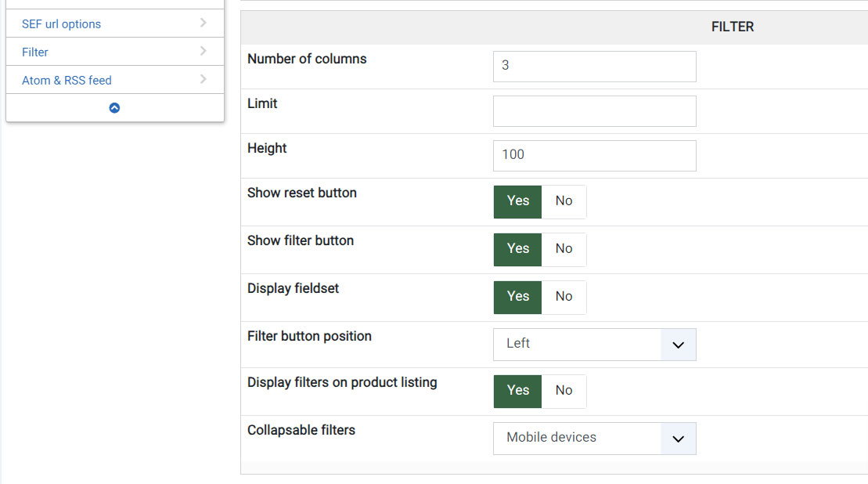Set Show filter button to No
The height and width of the screenshot is (484, 868).
tap(564, 249)
